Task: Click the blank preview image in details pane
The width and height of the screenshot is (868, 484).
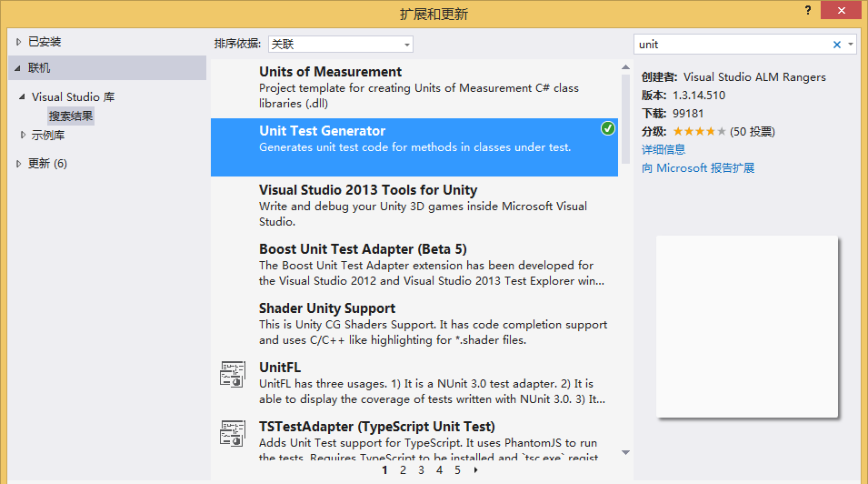Action: tap(747, 327)
